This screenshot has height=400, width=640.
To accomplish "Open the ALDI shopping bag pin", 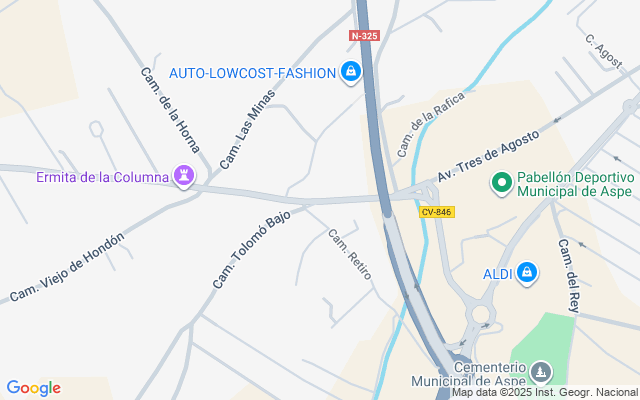I will (527, 273).
